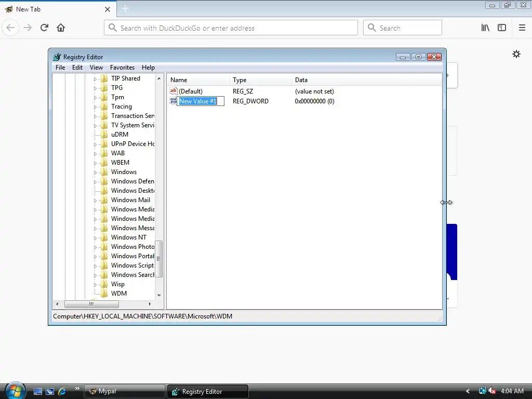Click the DuckDuckGo address bar
Image resolution: width=532 pixels, height=399 pixels.
[x=231, y=28]
